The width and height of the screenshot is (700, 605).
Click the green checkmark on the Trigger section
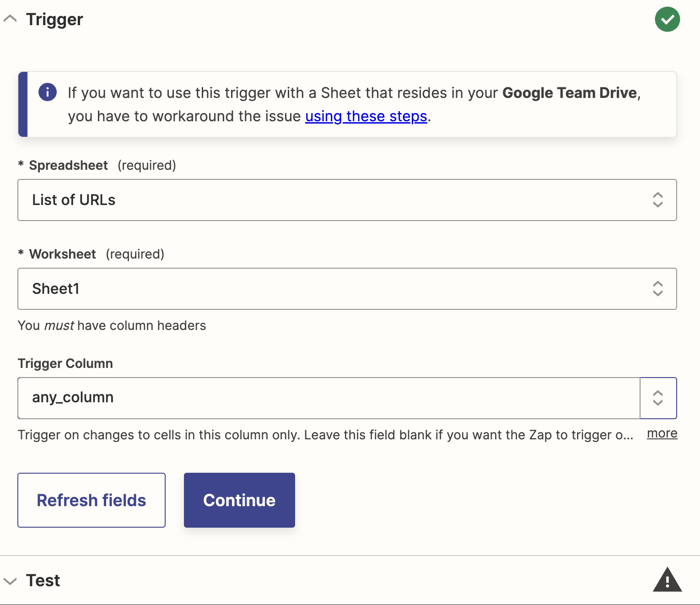668,19
